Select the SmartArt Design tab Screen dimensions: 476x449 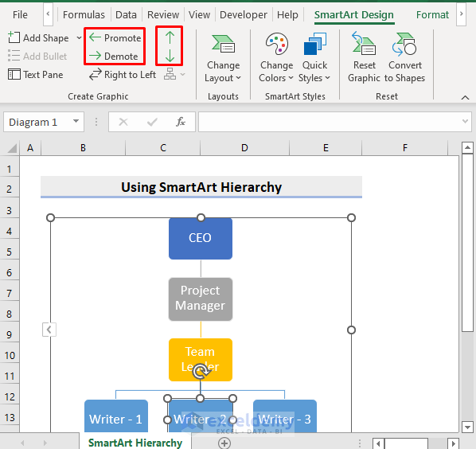click(354, 14)
